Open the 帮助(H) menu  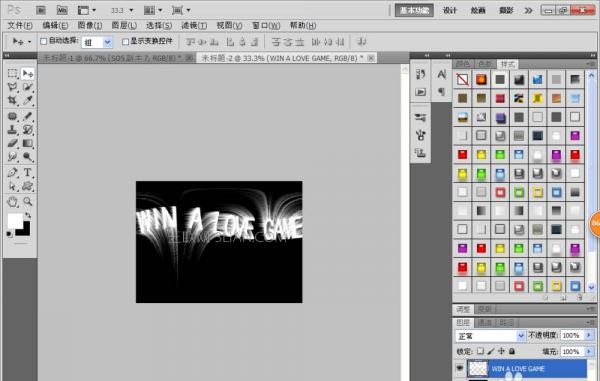[303, 25]
